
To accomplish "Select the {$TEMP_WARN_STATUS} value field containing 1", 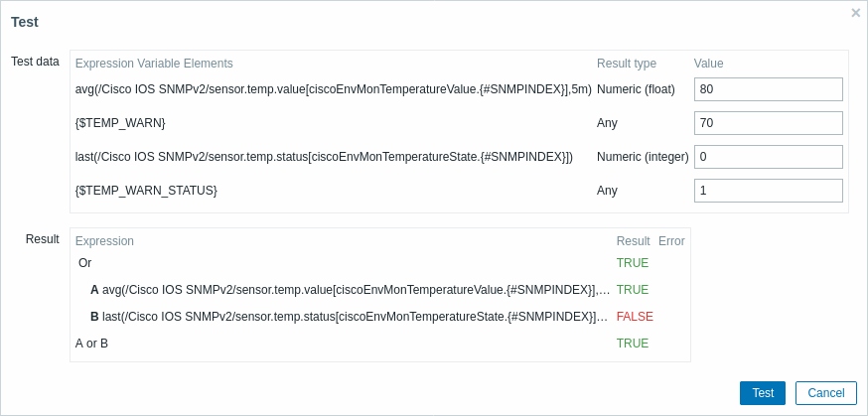I will (x=768, y=191).
